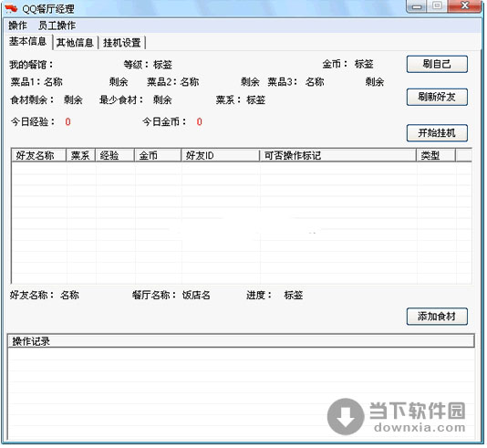Sort by 菜系 column header

[81, 155]
